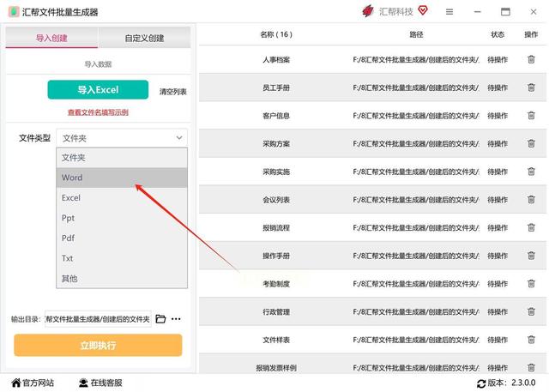The height and width of the screenshot is (392, 549).
Task: Click the 状态 column header
Action: pyautogui.click(x=498, y=34)
